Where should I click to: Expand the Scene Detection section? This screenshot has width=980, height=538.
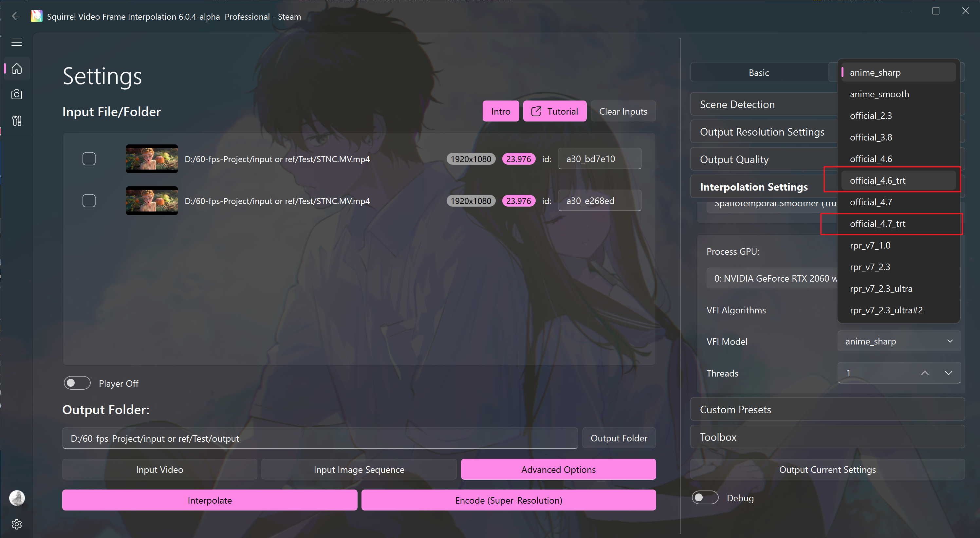[764, 104]
